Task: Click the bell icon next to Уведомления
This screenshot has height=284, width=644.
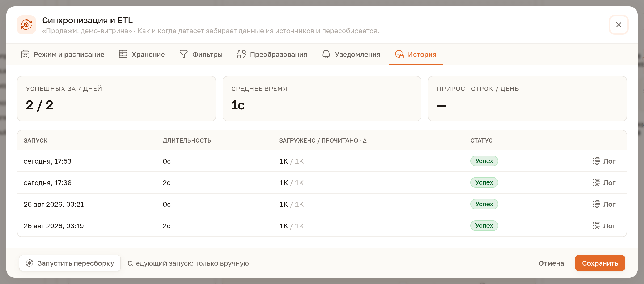Action: click(326, 54)
